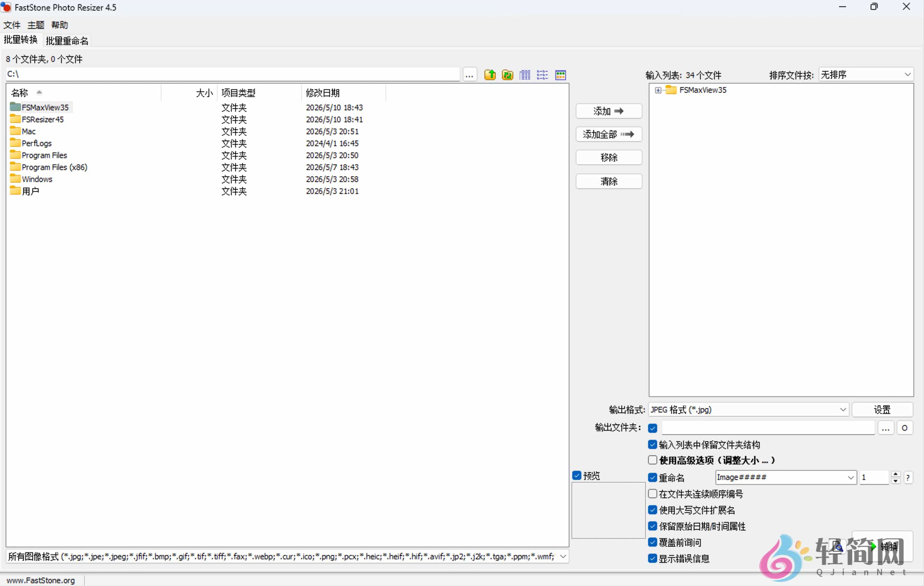
Task: Switch file browser to list view
Action: pyautogui.click(x=542, y=75)
